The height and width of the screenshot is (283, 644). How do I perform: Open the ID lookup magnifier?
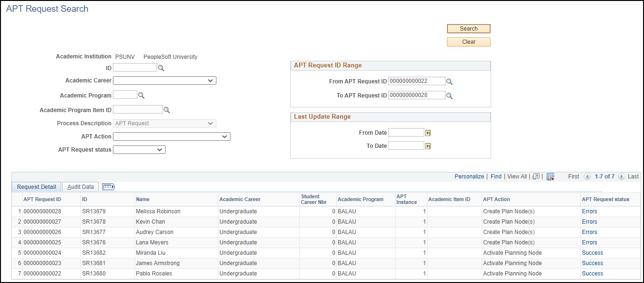tap(161, 68)
